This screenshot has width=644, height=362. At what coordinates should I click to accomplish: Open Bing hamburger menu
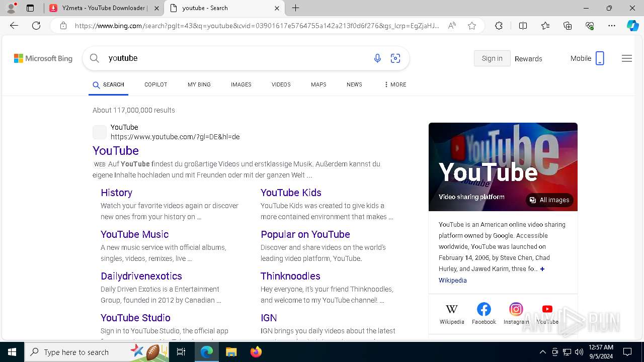point(627,58)
